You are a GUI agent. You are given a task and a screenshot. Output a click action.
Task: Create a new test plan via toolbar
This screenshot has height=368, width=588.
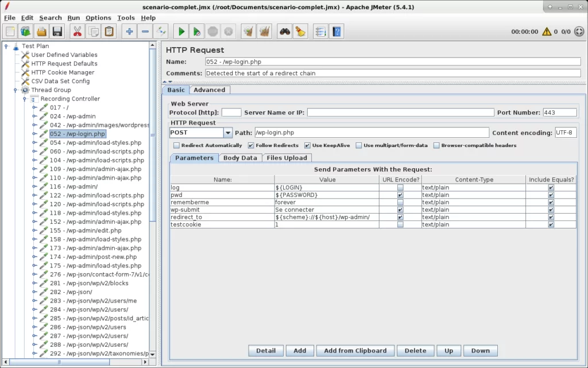[x=10, y=32]
